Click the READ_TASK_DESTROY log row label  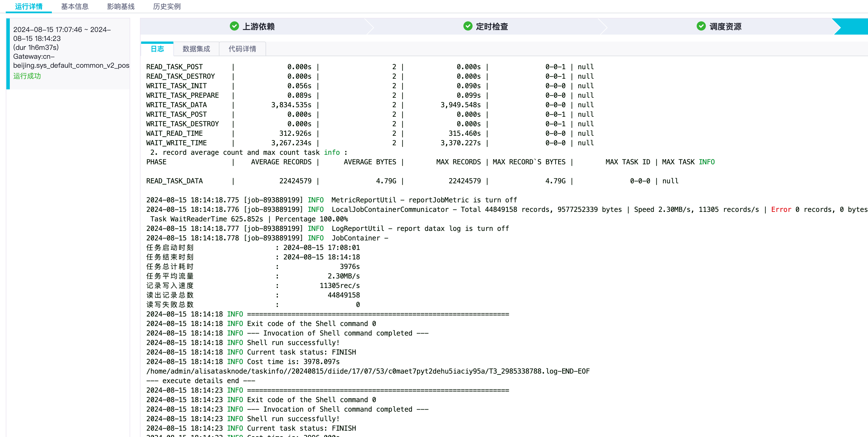click(x=181, y=76)
